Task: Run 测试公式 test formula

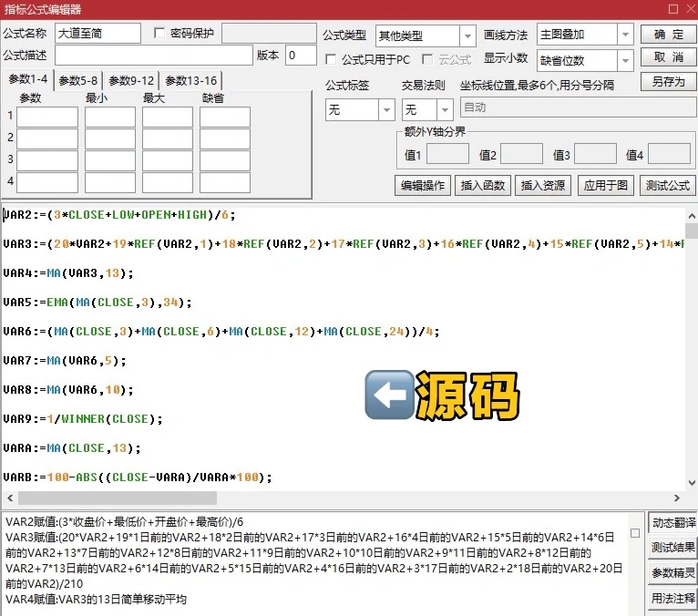Action: coord(668,185)
